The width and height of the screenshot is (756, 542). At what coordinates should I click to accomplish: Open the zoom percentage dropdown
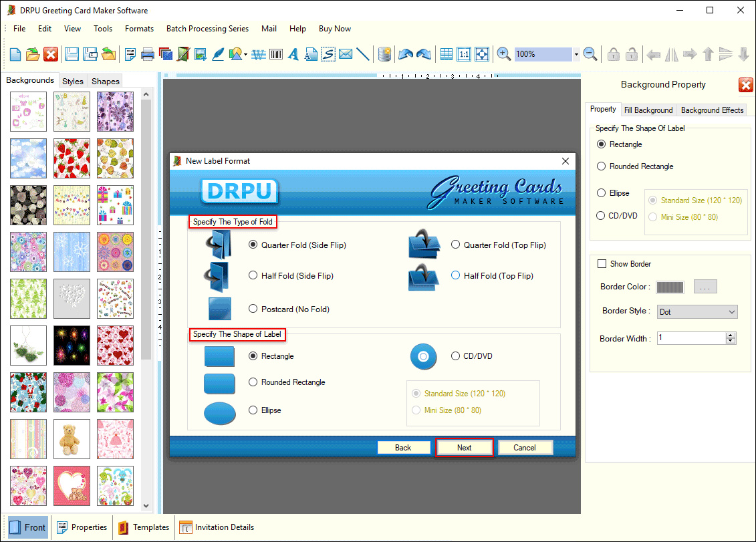[x=576, y=55]
